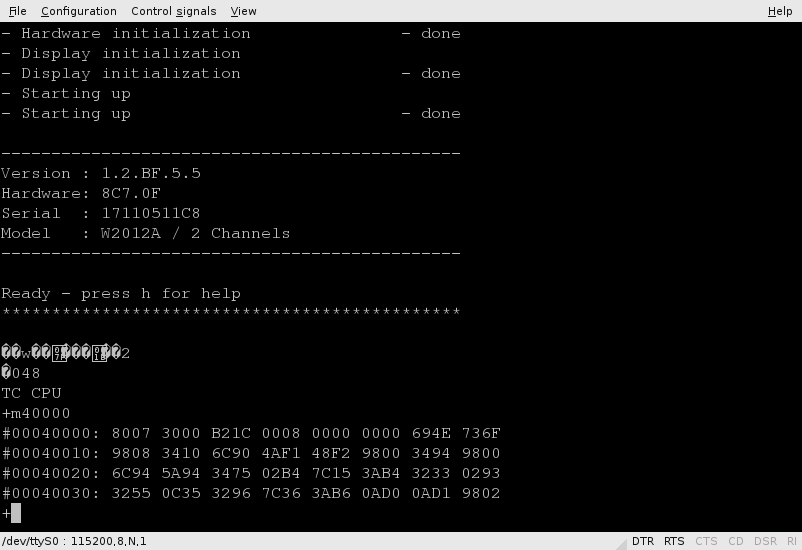Click the RTS signal indicator
The width and height of the screenshot is (802, 550).
click(x=674, y=541)
